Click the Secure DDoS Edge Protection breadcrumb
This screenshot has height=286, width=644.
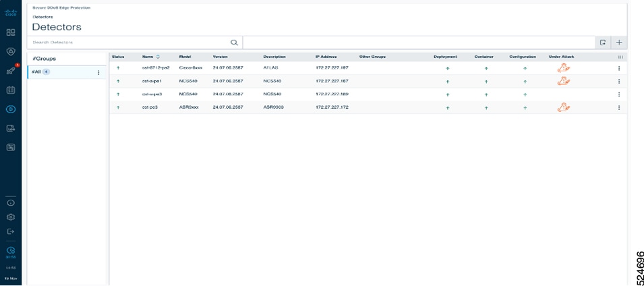tap(61, 8)
